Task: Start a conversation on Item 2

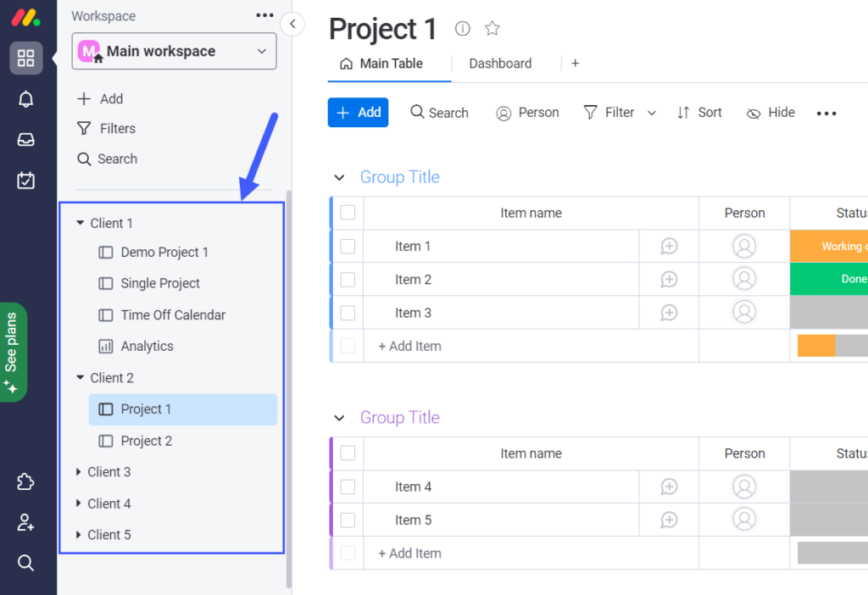Action: click(669, 280)
